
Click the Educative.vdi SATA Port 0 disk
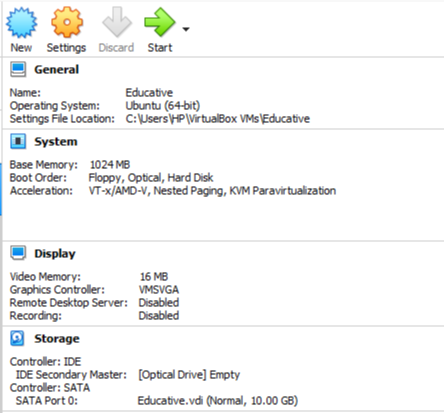click(217, 400)
